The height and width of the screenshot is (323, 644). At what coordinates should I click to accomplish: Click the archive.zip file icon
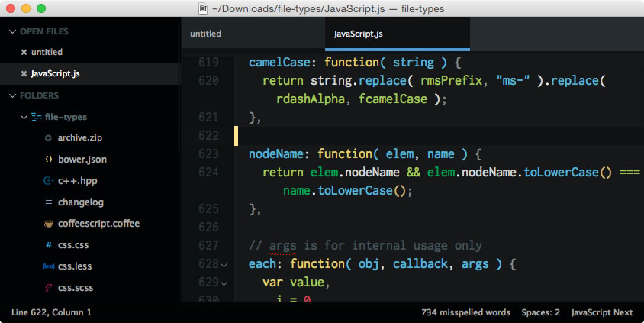[49, 138]
